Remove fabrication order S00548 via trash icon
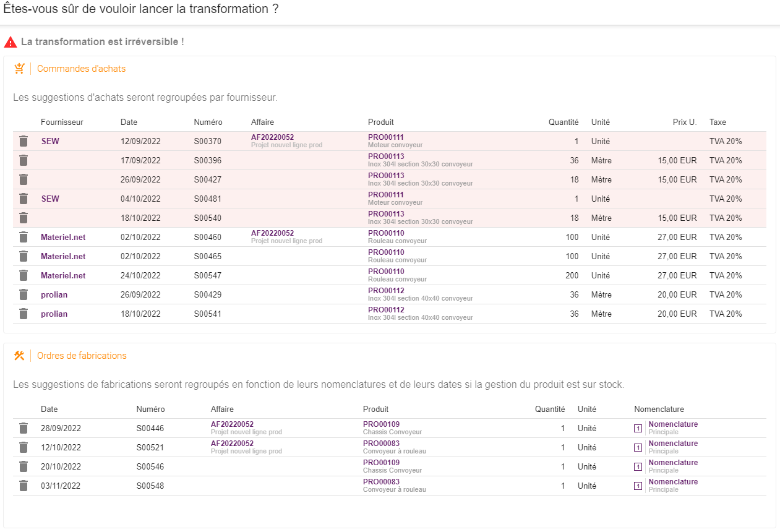Screen dimensions: 780x532 click(x=24, y=486)
